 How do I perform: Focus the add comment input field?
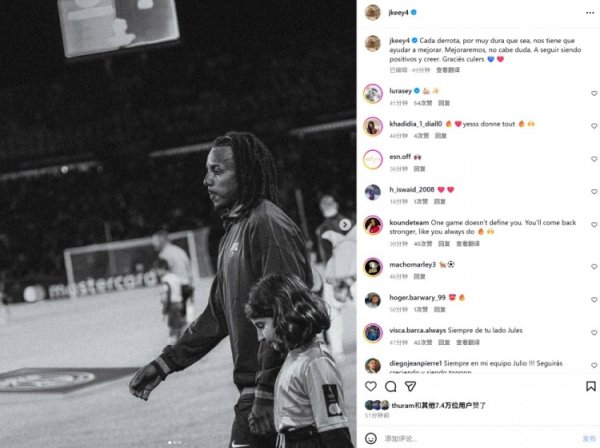(481, 438)
